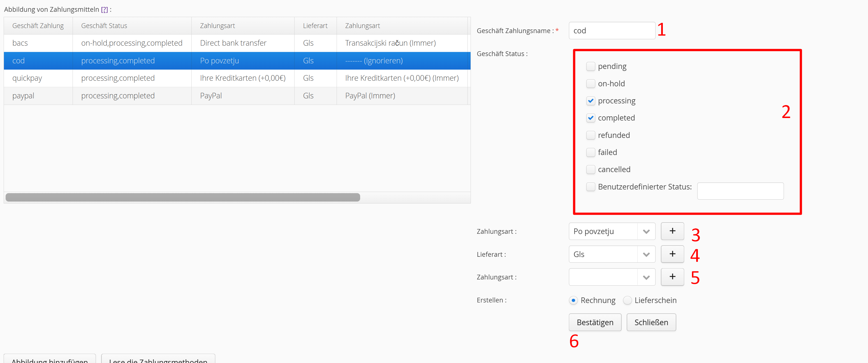This screenshot has width=868, height=363.
Task: Uncheck the processing status checkbox
Action: click(x=590, y=101)
